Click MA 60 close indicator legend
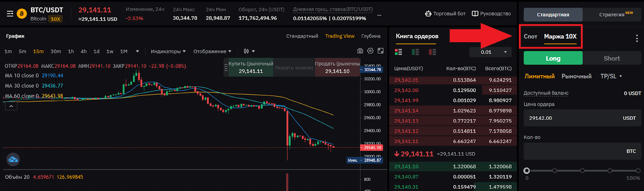The image size is (644, 191). pos(34,96)
